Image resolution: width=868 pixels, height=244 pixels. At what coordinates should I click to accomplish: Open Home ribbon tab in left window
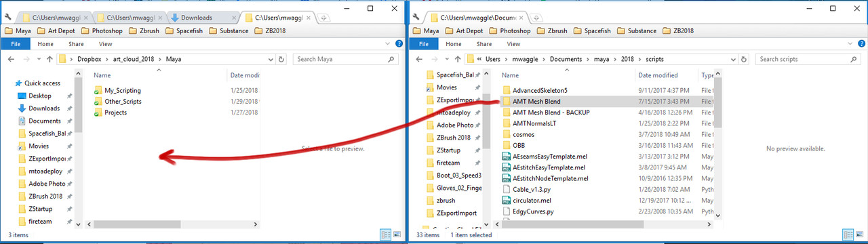tap(45, 44)
